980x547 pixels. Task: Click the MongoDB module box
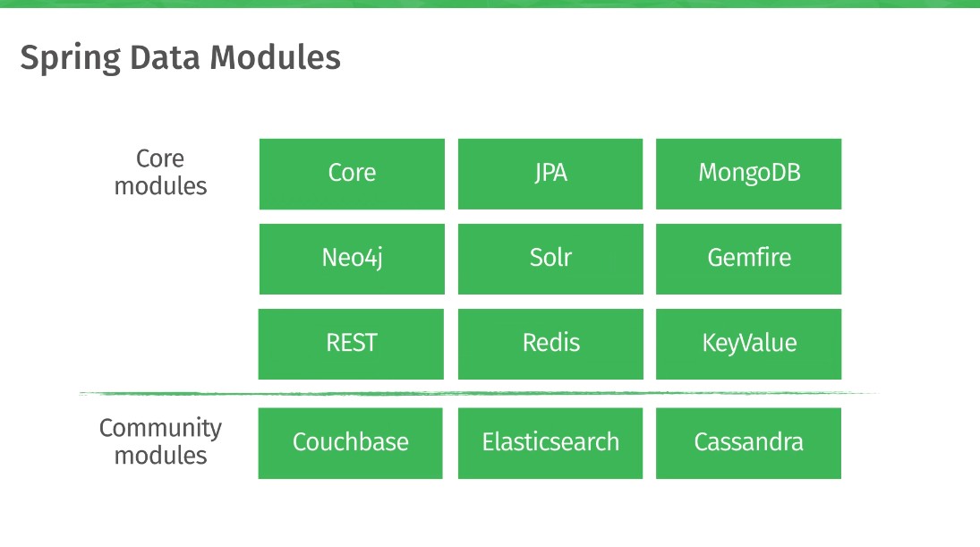(748, 174)
